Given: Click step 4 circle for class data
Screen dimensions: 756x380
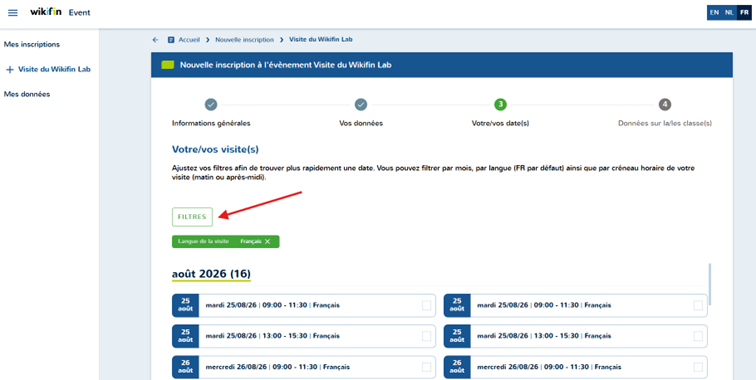Looking at the screenshot, I should (x=665, y=104).
